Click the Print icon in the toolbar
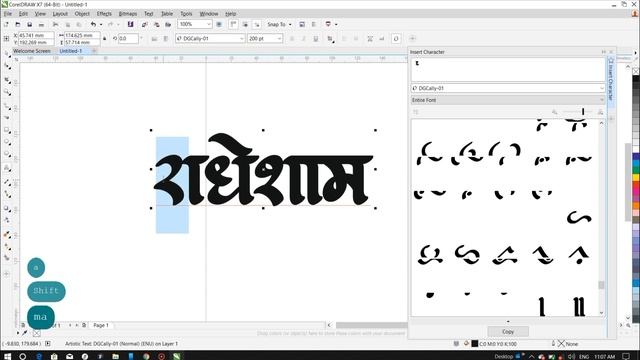The height and width of the screenshot is (360, 640). tap(41, 24)
